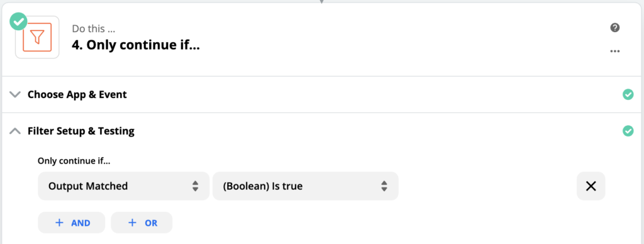The image size is (644, 244).
Task: Expand the Choose App & Event chevron
Action: click(x=15, y=94)
